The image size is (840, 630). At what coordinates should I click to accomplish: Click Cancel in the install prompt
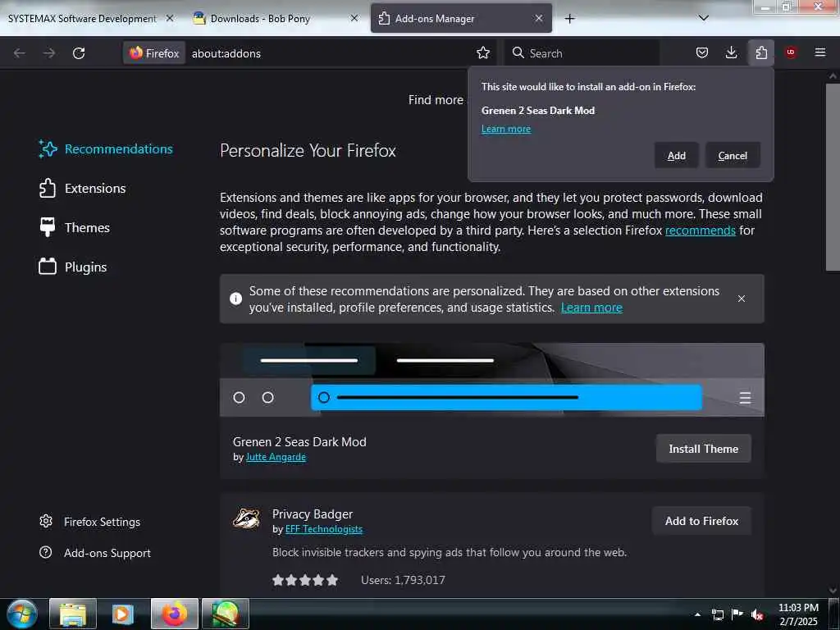pos(733,155)
